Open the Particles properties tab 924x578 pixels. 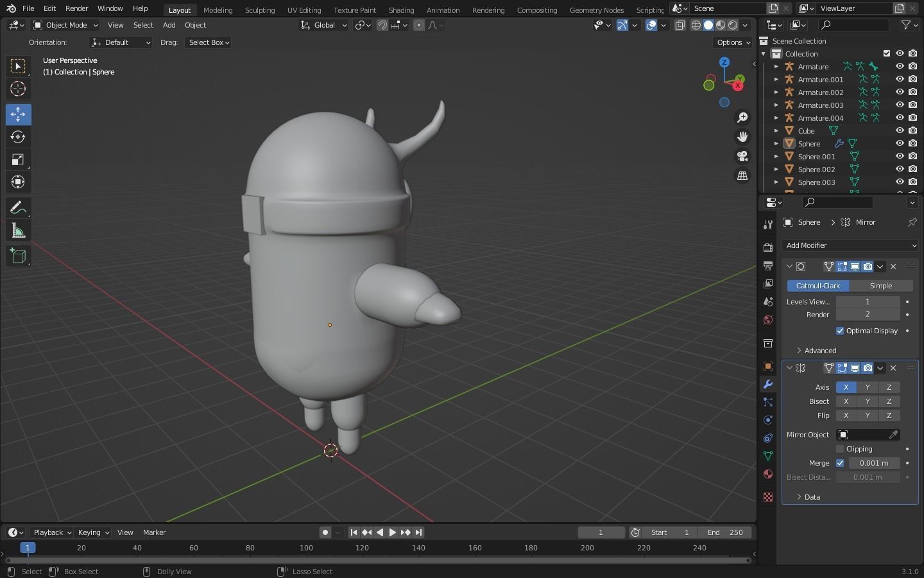(767, 402)
